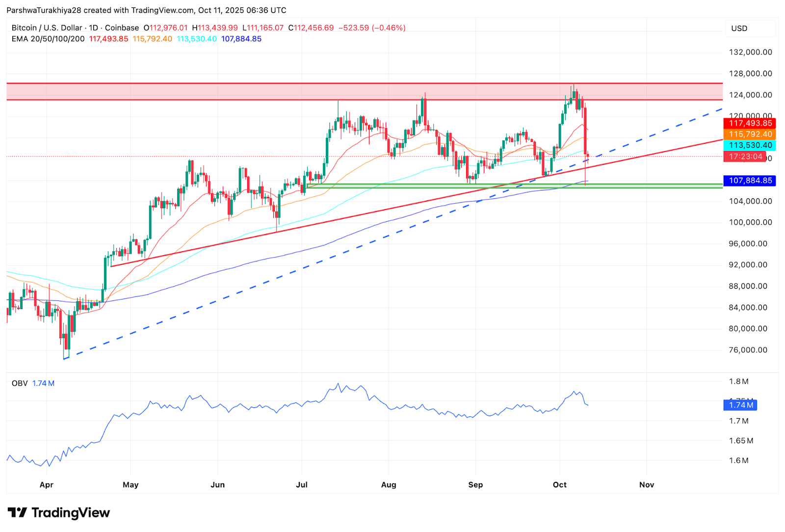Click the blue 1.74 M OBV axis label

[x=740, y=405]
